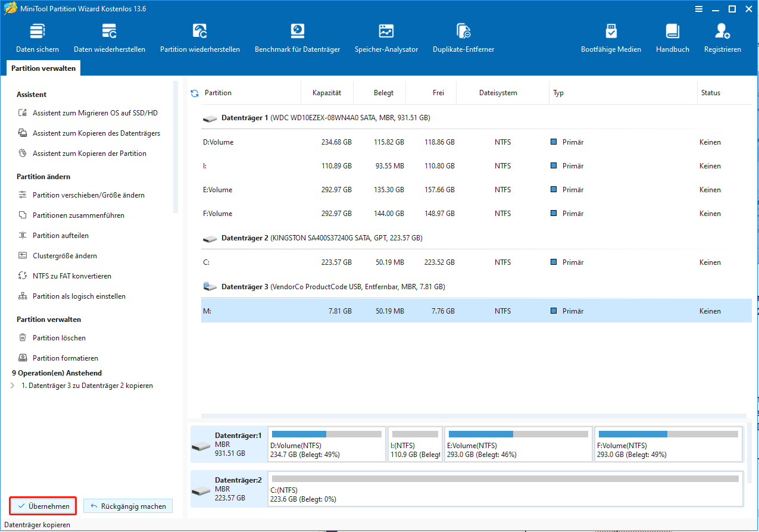Click the partition list horizontal scrollbar
759x532 pixels.
pos(473,415)
